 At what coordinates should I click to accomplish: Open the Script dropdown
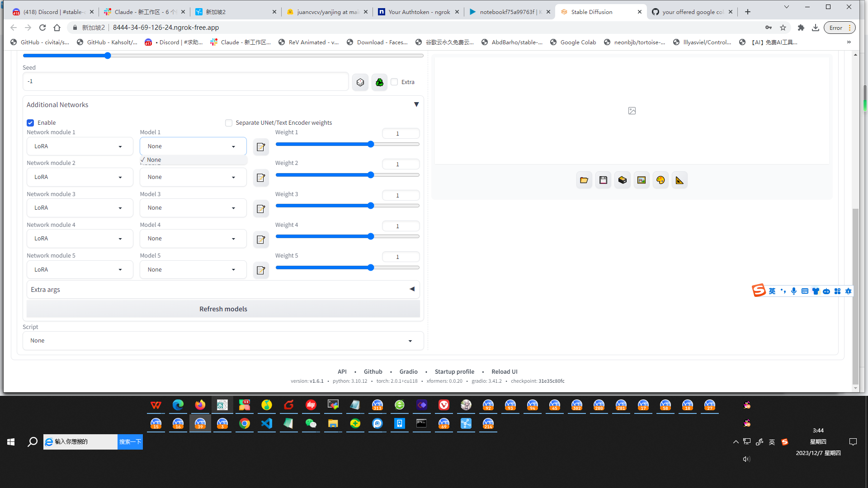[x=223, y=340]
